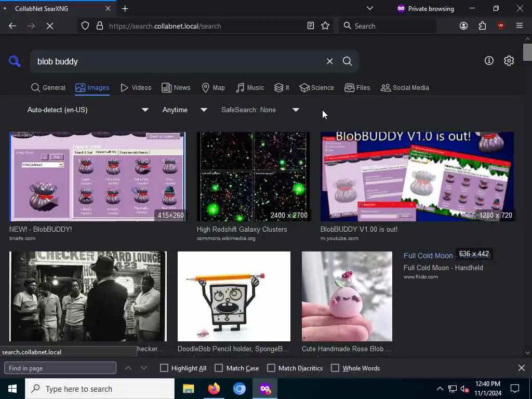Open Firefox account icon
This screenshot has width=532, height=399.
point(463,26)
